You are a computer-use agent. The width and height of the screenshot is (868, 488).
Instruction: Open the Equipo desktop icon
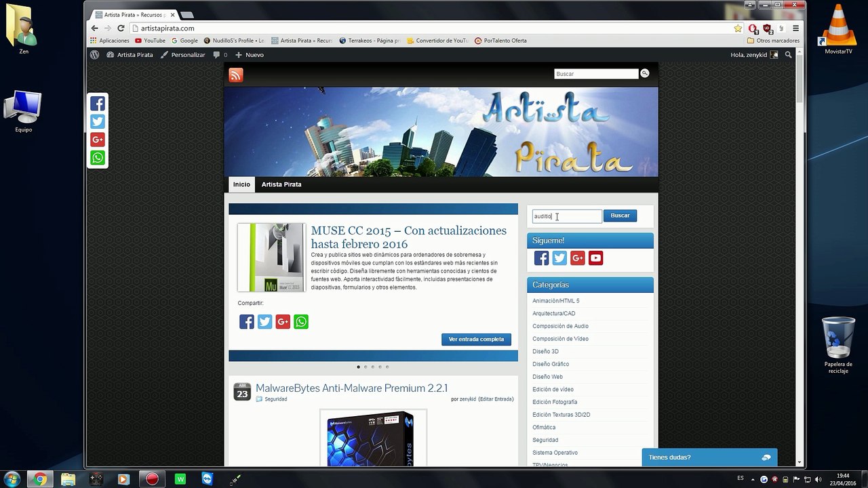point(24,112)
